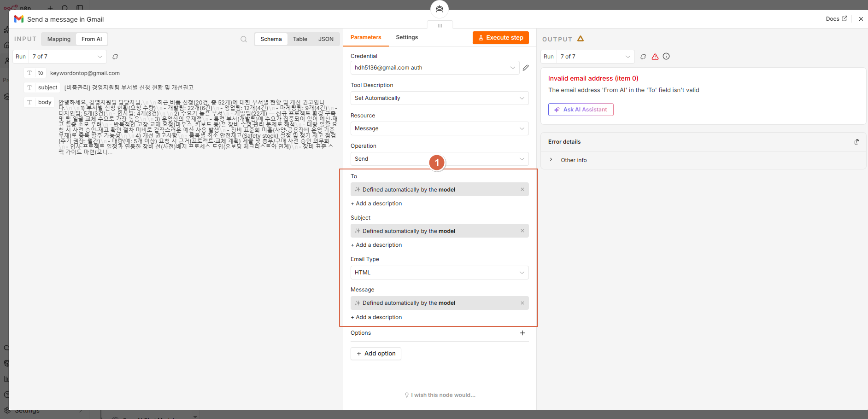
Task: Open the Operation dropdown set to Send
Action: pos(440,159)
